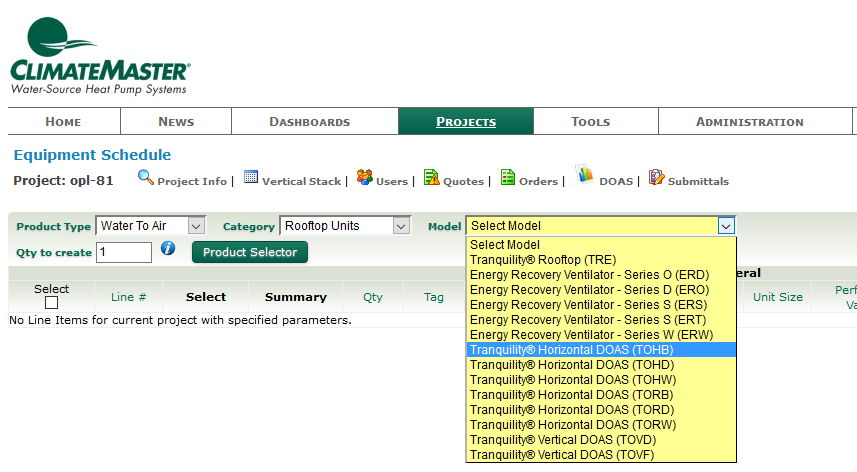Pick the 'Select Model' placeholder option

pyautogui.click(x=601, y=245)
